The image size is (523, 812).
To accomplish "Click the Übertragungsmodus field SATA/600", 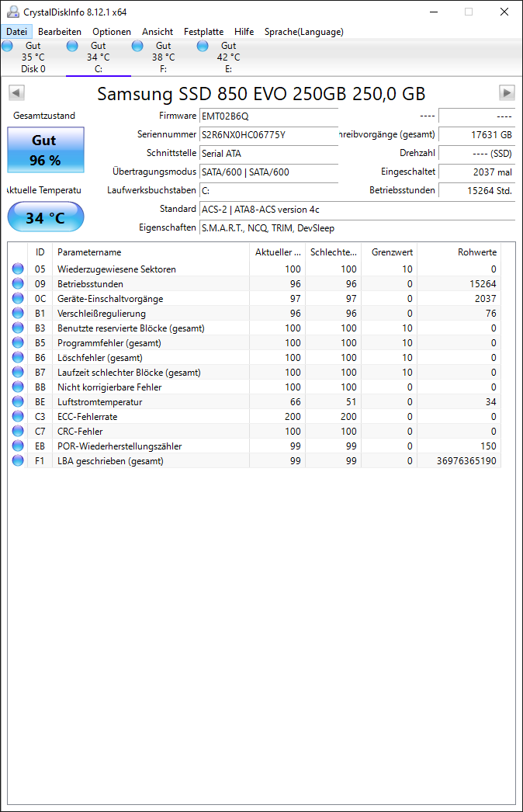I will (x=268, y=172).
